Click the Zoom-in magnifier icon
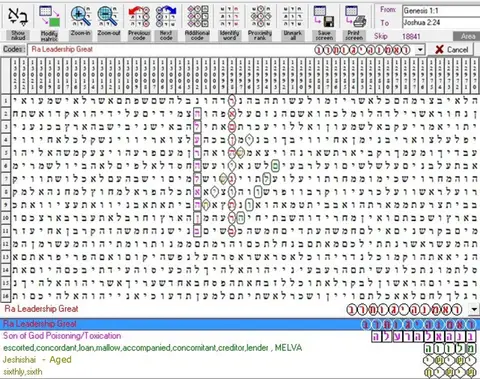This screenshot has width=480, height=379. 80,17
